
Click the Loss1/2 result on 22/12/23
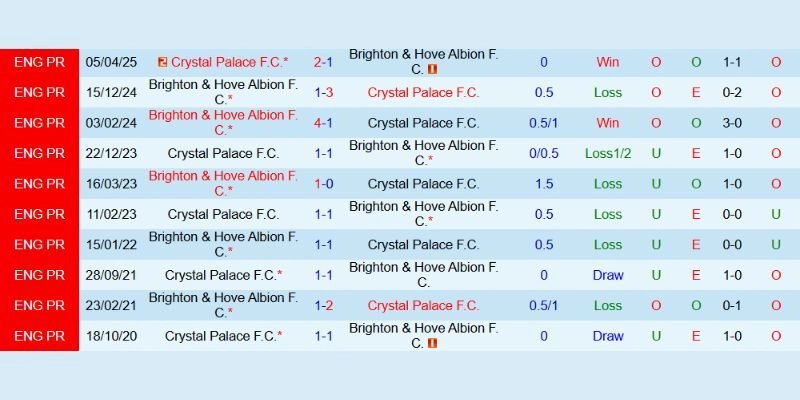(608, 154)
